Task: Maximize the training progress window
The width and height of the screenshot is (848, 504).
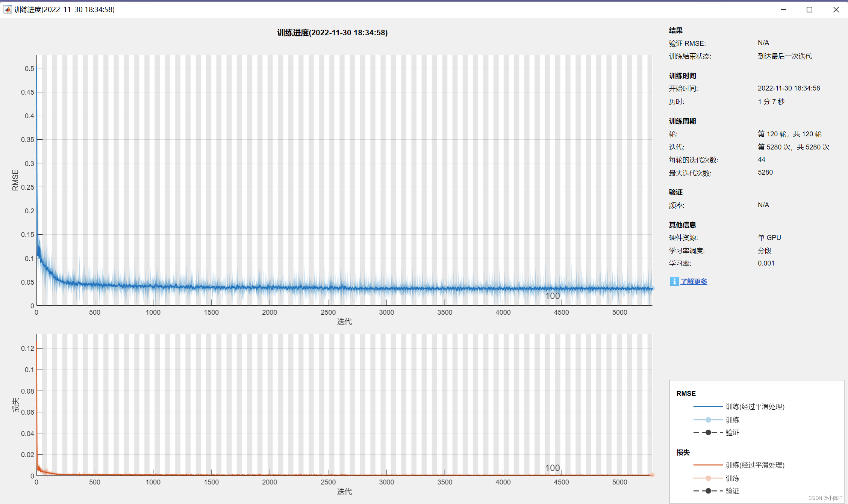Action: (x=809, y=9)
